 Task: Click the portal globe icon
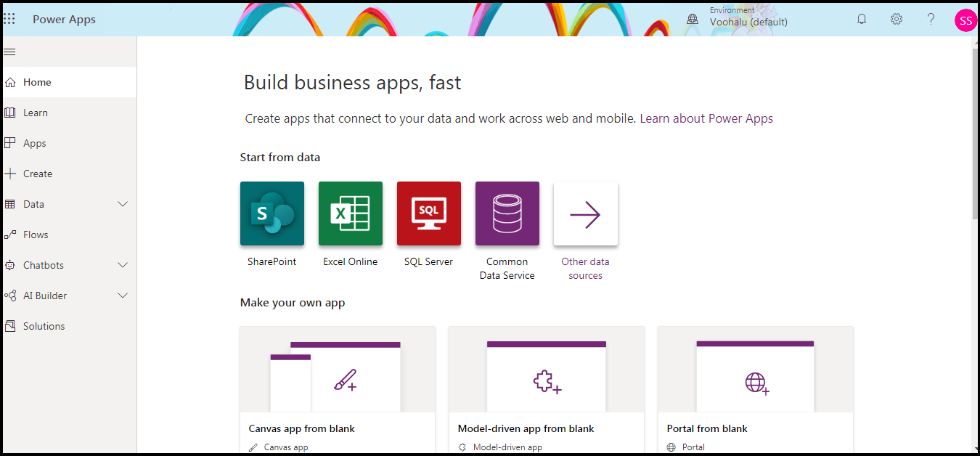click(757, 383)
